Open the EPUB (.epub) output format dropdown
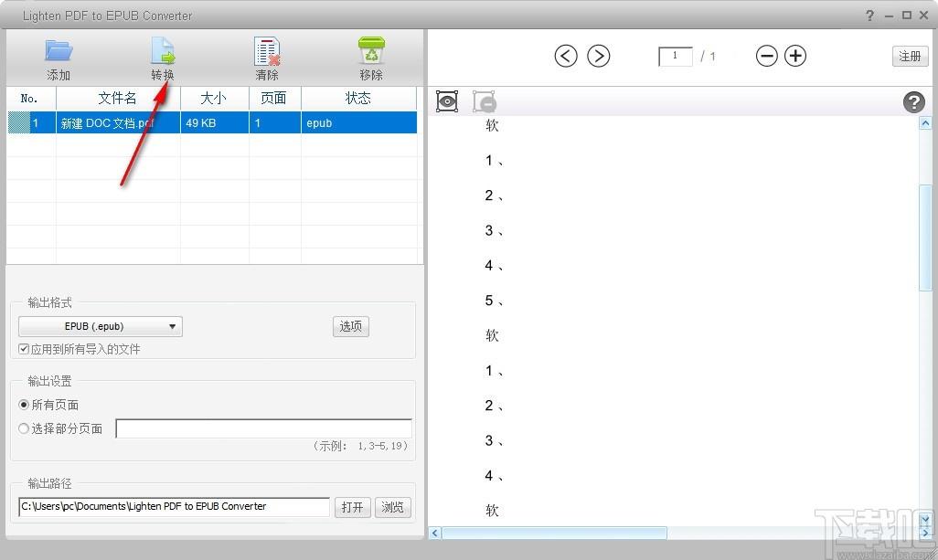 click(101, 326)
